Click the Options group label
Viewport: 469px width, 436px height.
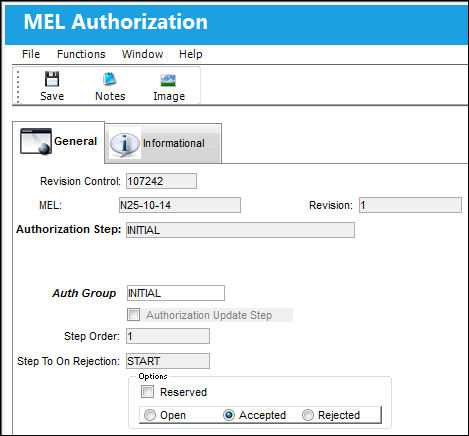153,376
